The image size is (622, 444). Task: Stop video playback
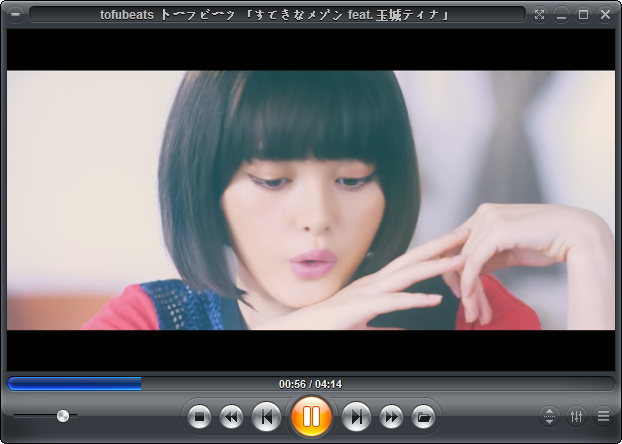(x=199, y=416)
